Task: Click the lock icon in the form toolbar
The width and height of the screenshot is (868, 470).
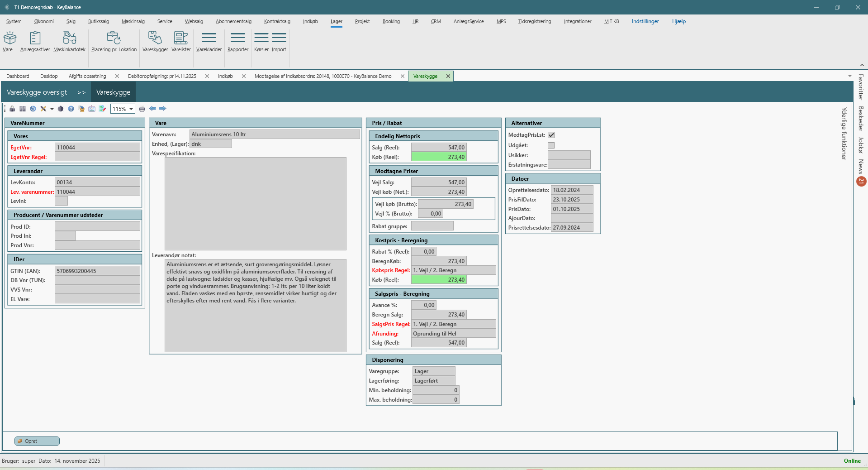Action: tap(12, 109)
